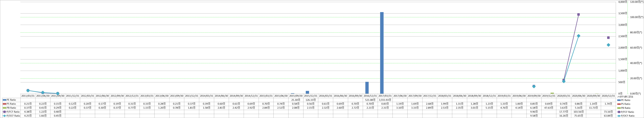
Task: Click the P/FCF Ratio label in right legend
Action: point(628,112)
